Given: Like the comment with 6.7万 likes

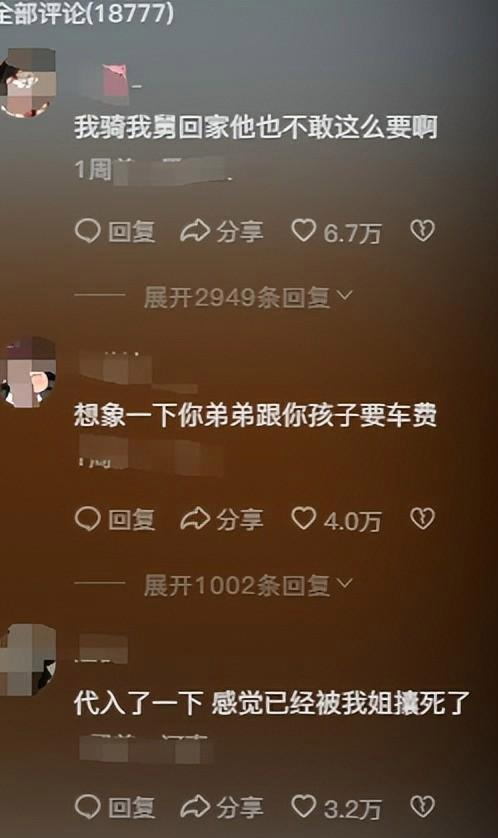Looking at the screenshot, I should (x=304, y=231).
